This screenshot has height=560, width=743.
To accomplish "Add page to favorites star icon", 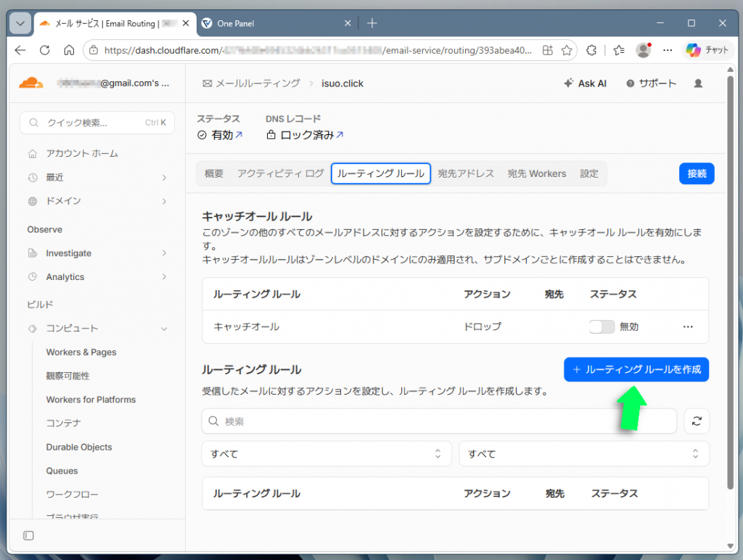I will [567, 50].
